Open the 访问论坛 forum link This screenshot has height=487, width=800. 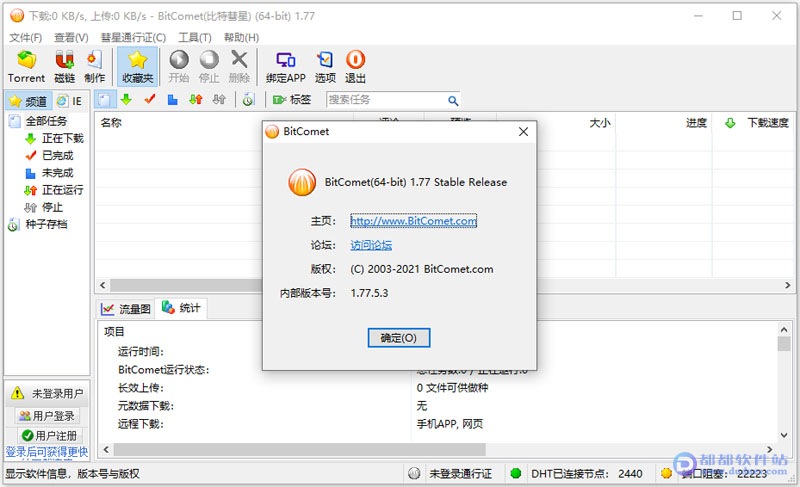click(x=371, y=245)
